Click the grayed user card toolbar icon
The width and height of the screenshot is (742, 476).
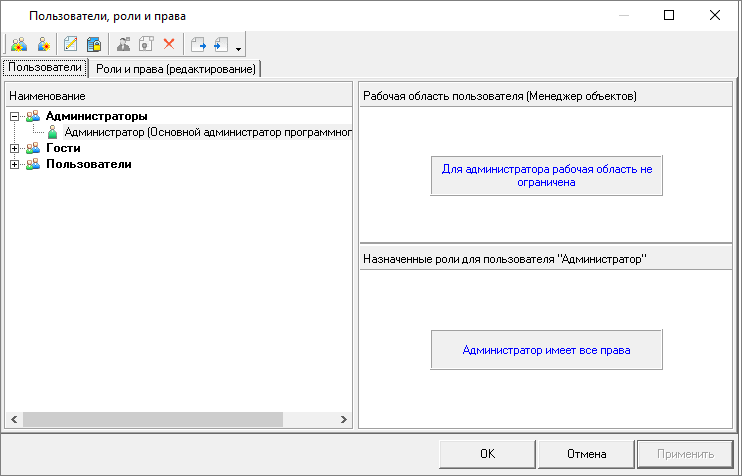[124, 44]
